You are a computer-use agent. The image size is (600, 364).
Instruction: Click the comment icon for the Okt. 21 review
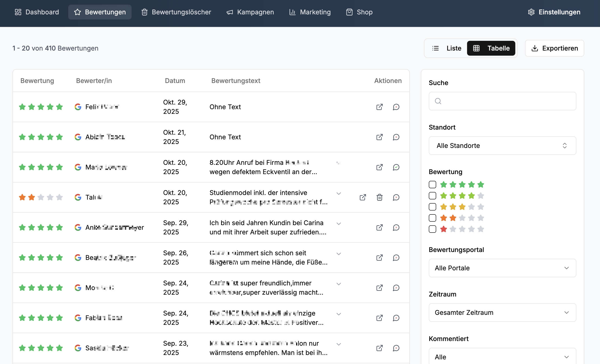point(396,137)
